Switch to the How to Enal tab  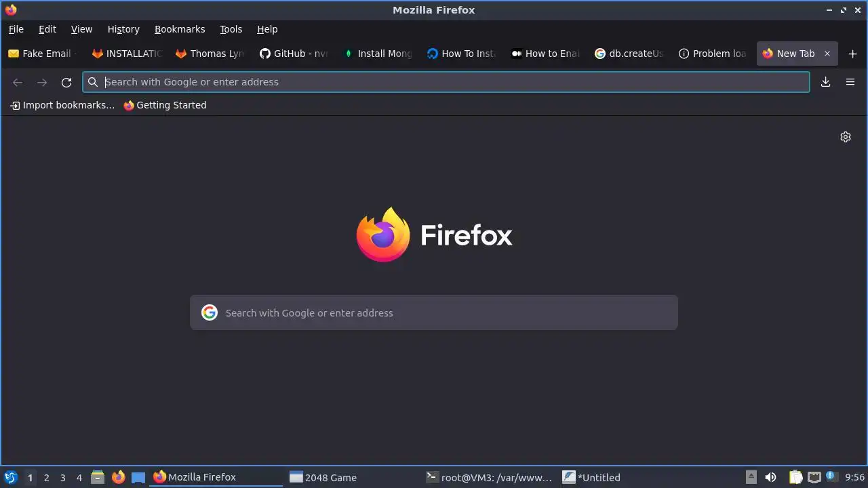pyautogui.click(x=545, y=54)
